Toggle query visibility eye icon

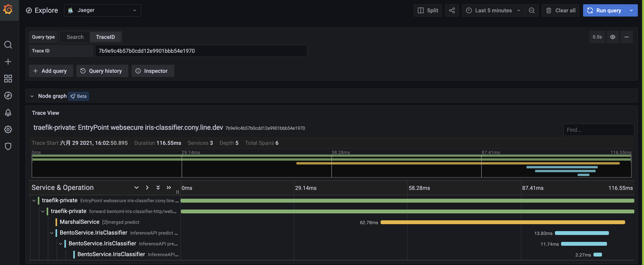pyautogui.click(x=613, y=37)
